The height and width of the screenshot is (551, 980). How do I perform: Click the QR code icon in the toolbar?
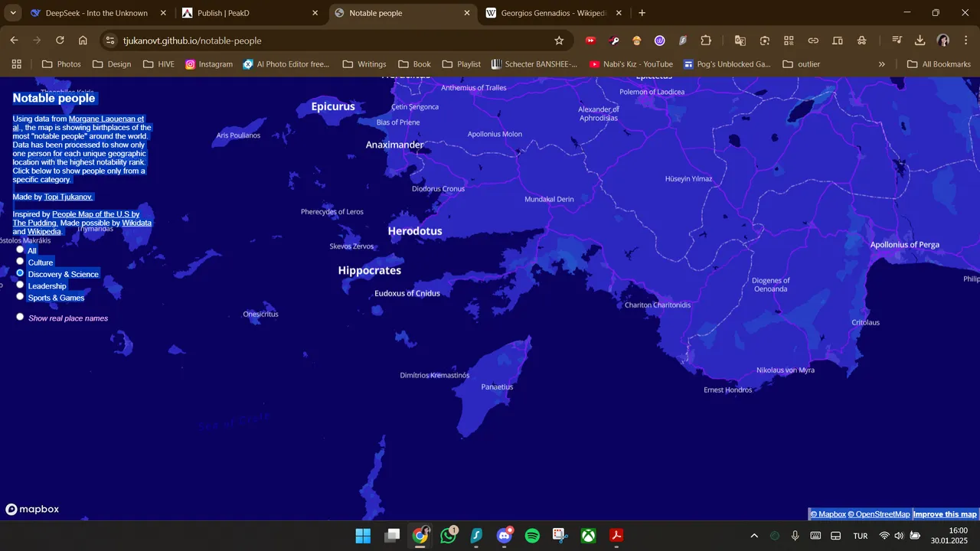click(x=789, y=41)
